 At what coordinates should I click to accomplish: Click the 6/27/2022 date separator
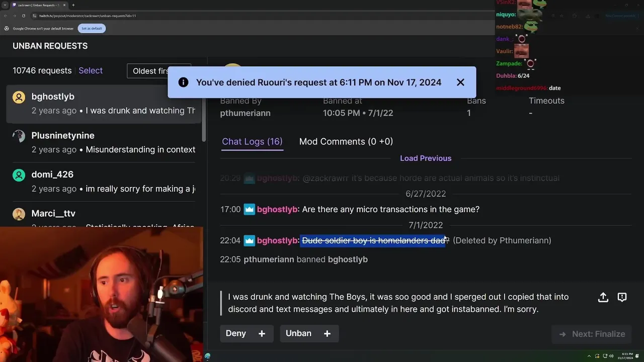click(426, 194)
